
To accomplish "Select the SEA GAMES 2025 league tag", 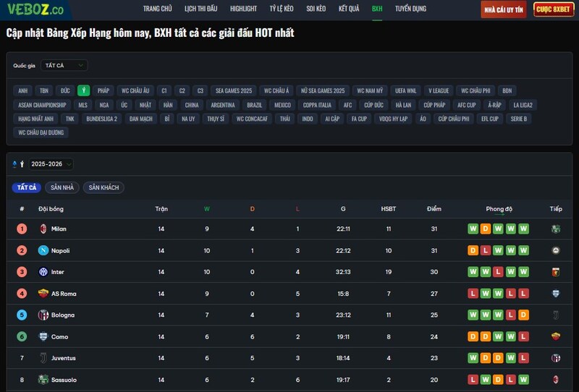I will [x=234, y=90].
